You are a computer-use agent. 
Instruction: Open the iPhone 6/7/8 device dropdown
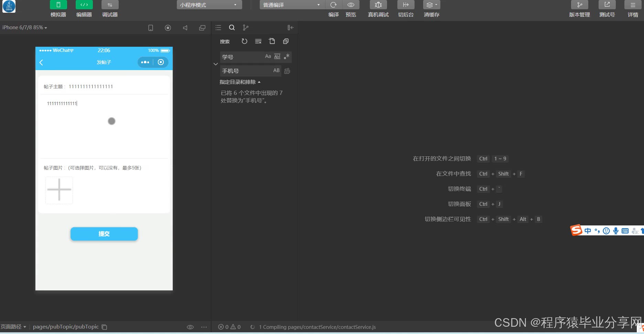point(25,27)
